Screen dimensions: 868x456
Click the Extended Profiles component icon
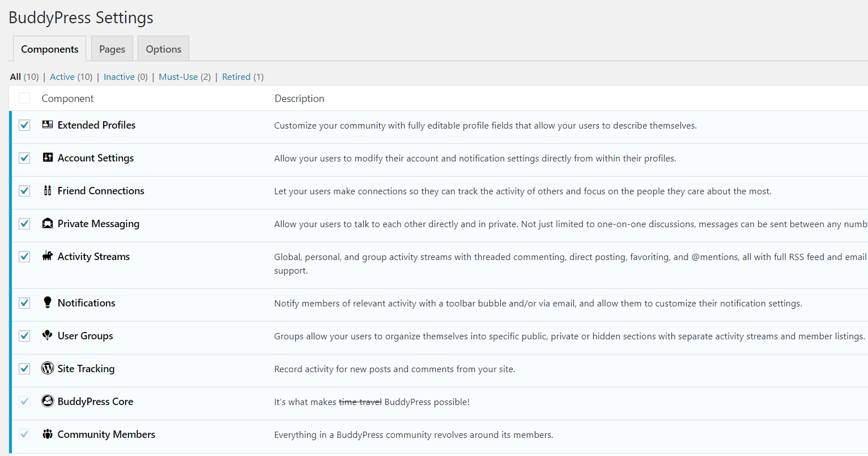48,125
